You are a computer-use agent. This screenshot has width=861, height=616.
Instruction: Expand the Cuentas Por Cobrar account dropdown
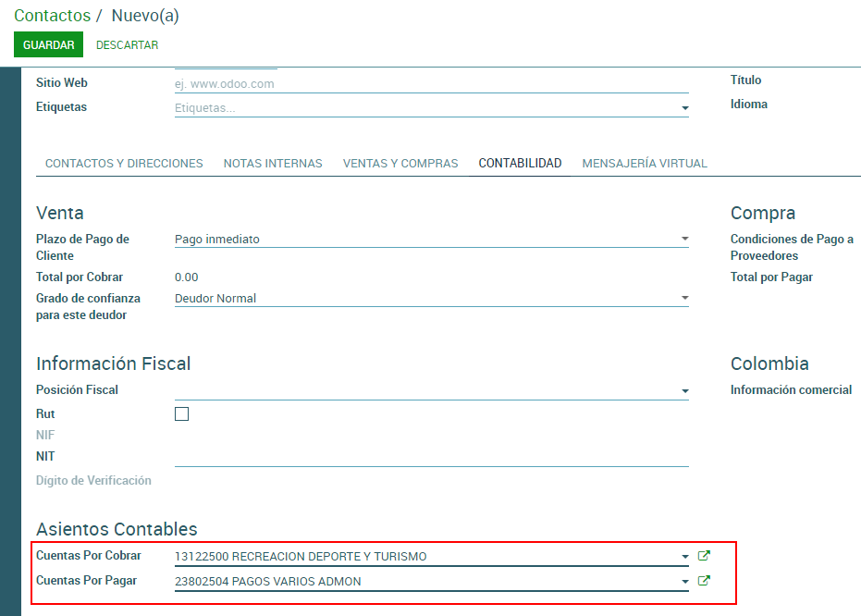point(684,557)
